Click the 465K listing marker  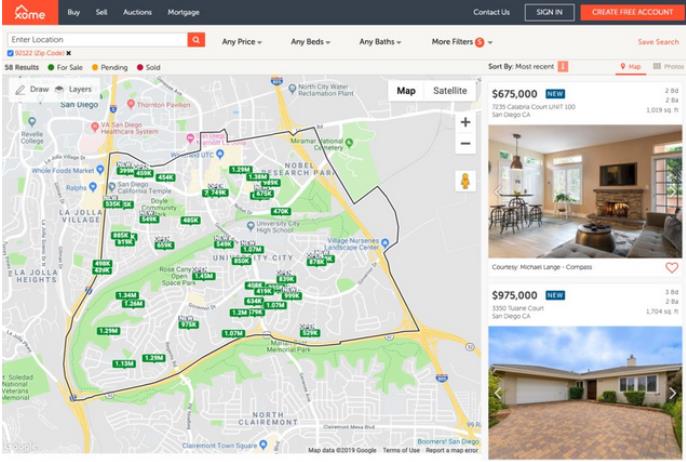point(191,220)
